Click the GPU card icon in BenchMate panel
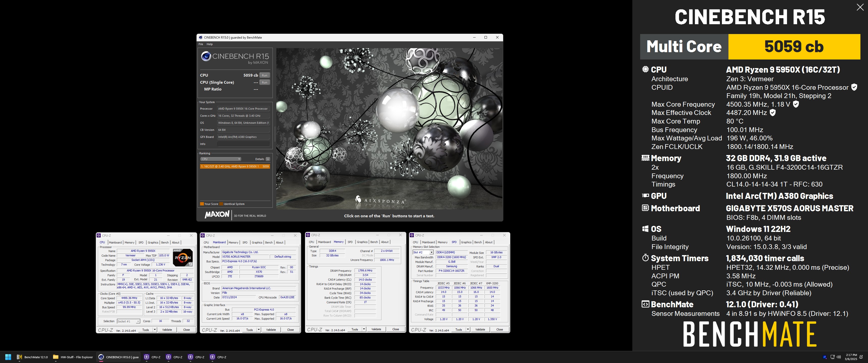 [645, 195]
